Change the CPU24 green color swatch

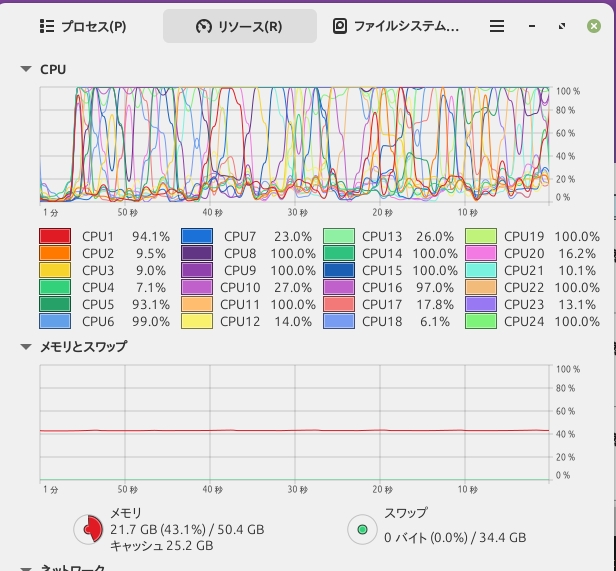[481, 321]
